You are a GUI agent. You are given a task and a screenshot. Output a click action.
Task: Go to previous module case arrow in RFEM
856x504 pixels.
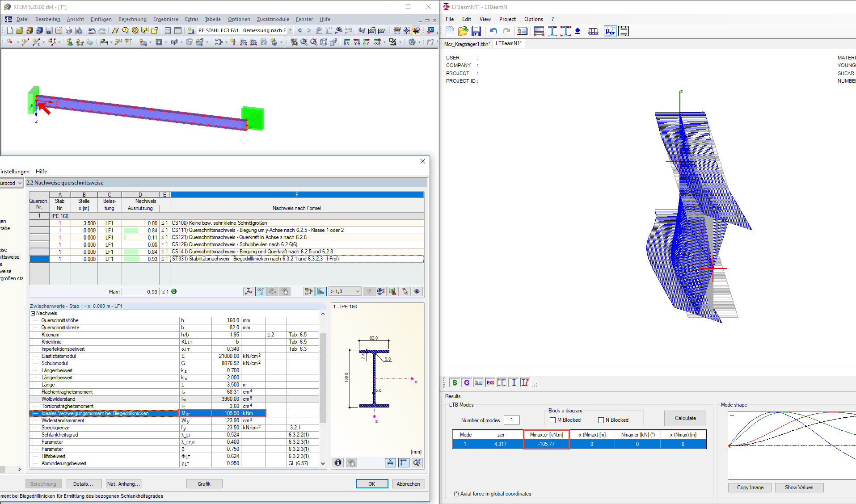click(299, 30)
